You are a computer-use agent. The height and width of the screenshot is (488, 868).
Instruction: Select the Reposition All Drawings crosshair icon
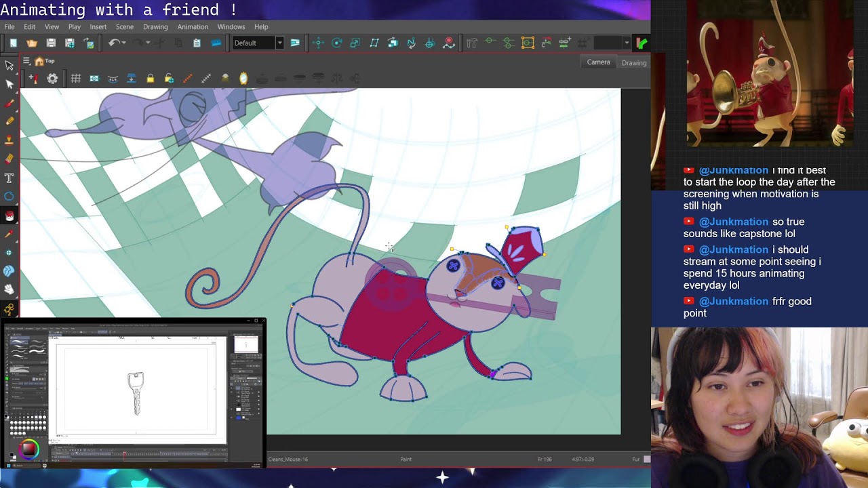pos(429,43)
